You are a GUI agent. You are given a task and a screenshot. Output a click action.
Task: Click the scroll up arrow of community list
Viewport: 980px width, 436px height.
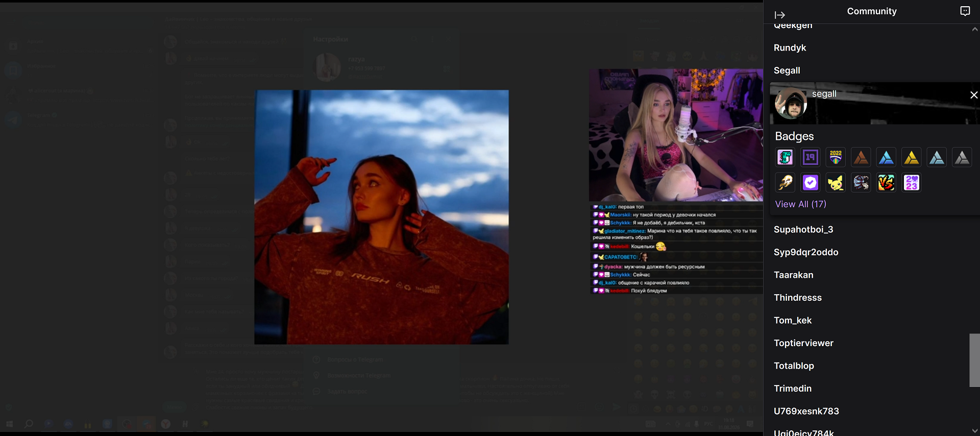[974, 30]
